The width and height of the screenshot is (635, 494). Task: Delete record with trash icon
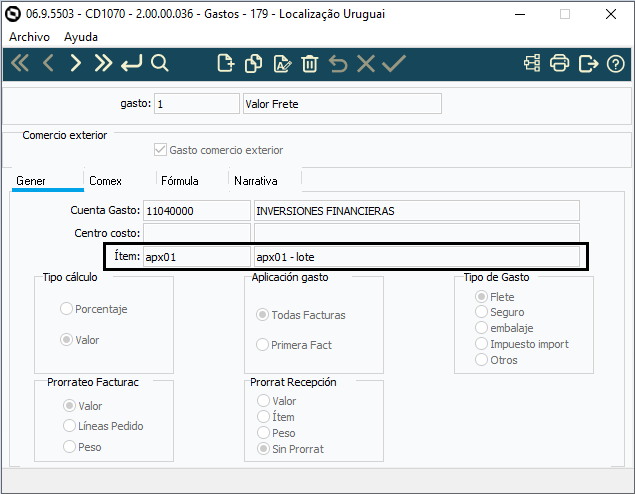pyautogui.click(x=310, y=64)
